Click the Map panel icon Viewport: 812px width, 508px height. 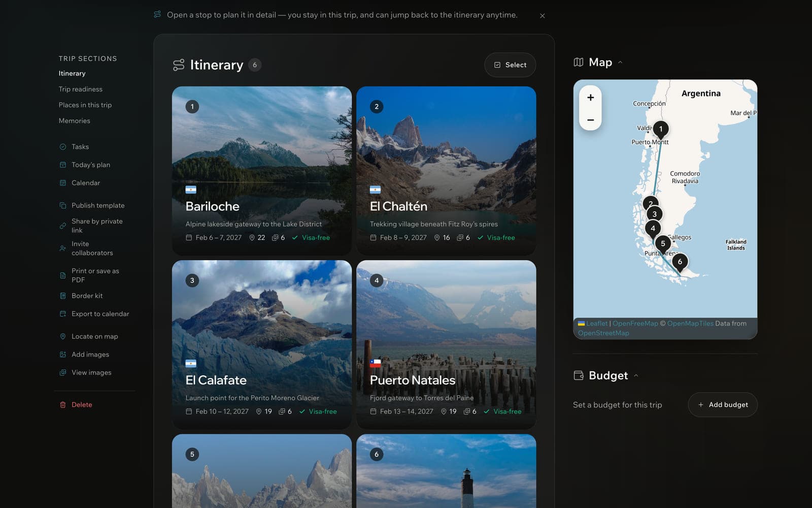(x=579, y=62)
